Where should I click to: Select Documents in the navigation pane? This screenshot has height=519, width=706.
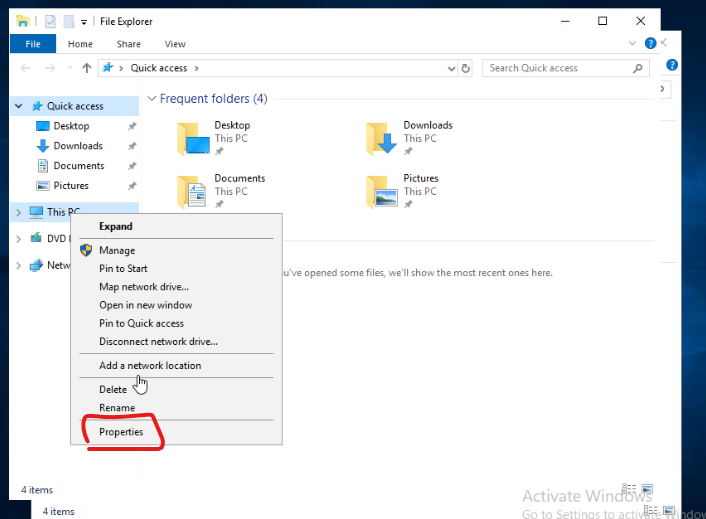(79, 166)
